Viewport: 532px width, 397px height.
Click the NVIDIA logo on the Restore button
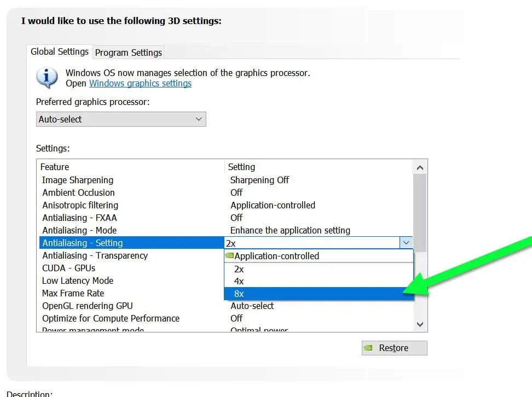[x=368, y=347]
